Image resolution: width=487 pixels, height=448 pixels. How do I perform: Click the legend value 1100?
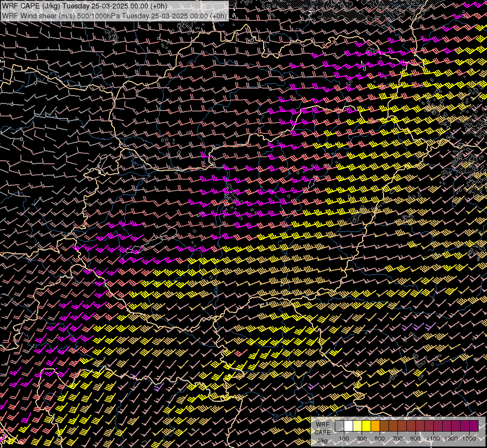click(x=433, y=439)
